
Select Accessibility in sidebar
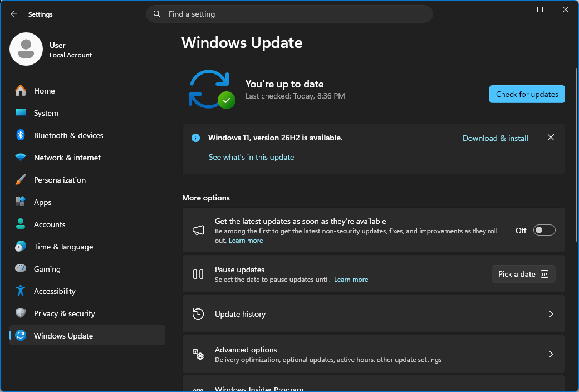pyautogui.click(x=87, y=291)
